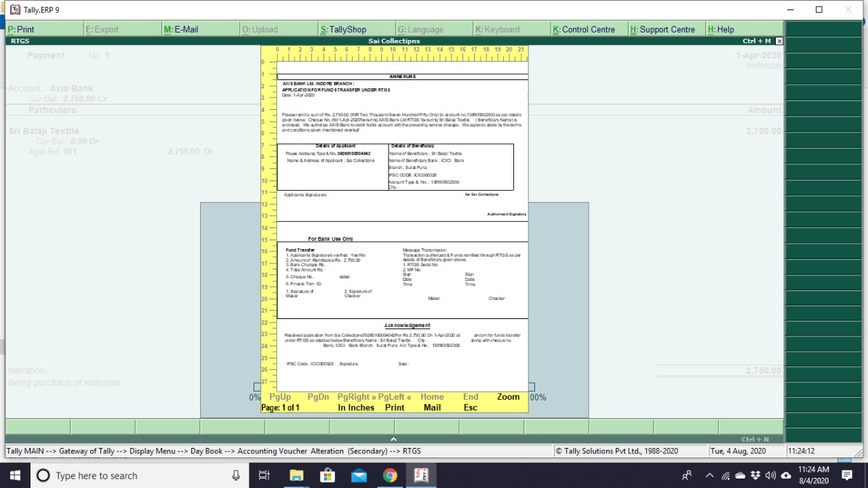
Task: Click the Windows Start button
Action: pos(15,475)
